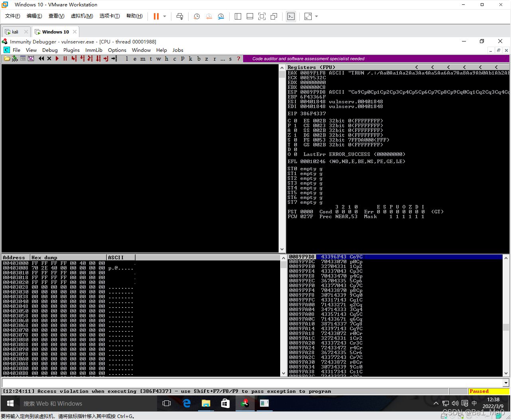Click the Step over toolbar icon
This screenshot has height=420, width=511.
(82, 59)
